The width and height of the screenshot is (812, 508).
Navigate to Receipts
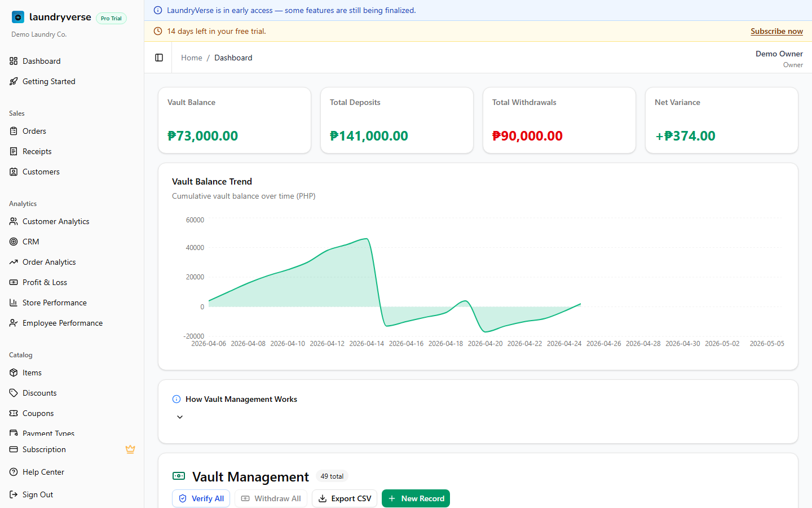coord(72,151)
